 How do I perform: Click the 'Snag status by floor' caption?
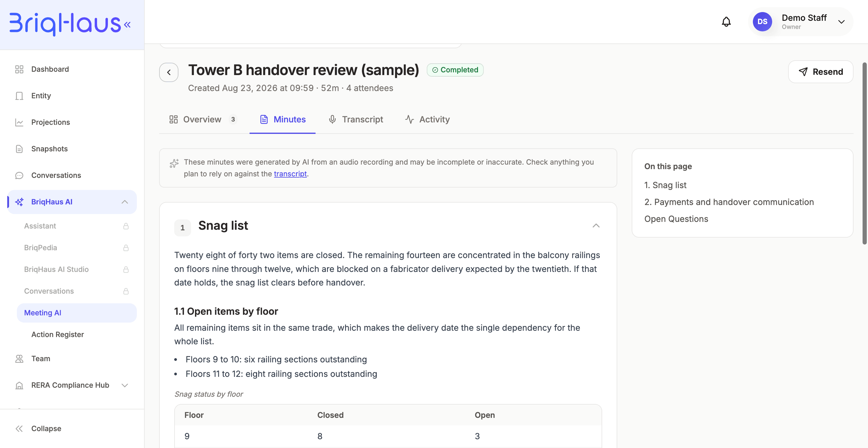tap(209, 394)
